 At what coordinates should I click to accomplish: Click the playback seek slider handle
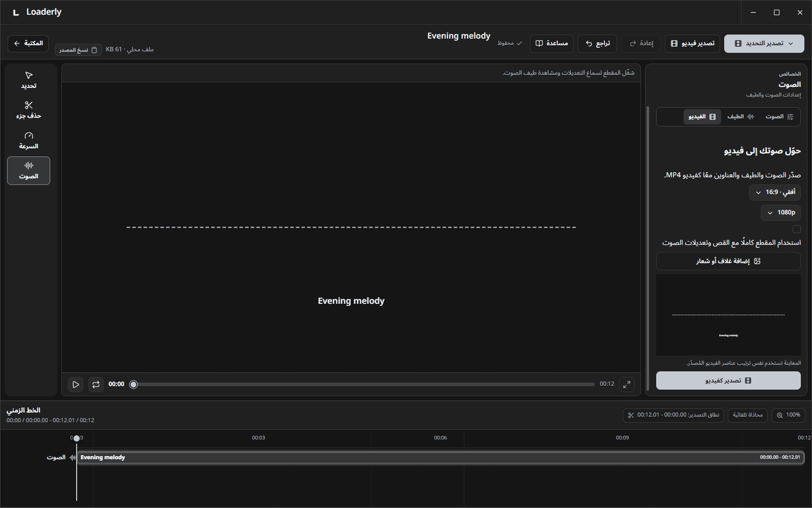[x=133, y=385]
